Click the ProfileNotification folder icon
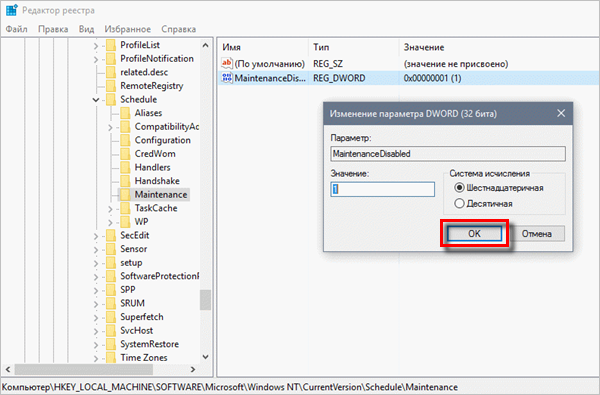The height and width of the screenshot is (395, 600). (111, 59)
